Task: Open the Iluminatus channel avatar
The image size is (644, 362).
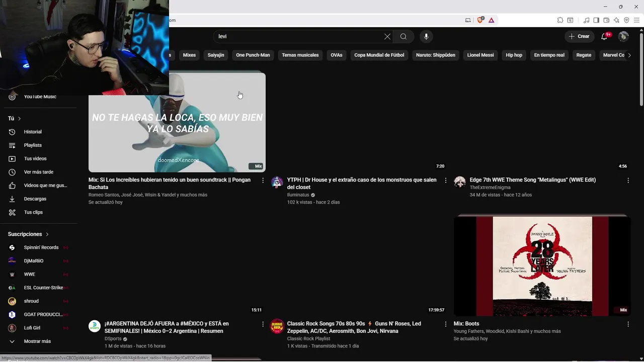Action: tap(277, 182)
